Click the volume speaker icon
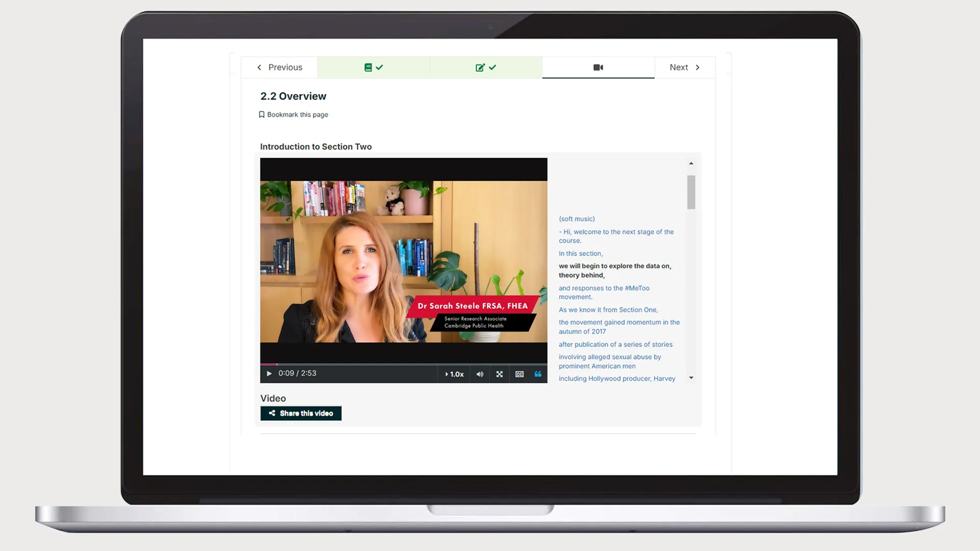 (x=479, y=373)
